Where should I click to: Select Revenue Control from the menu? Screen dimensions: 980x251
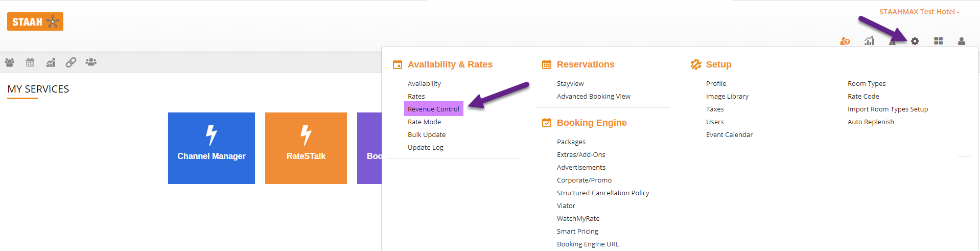pyautogui.click(x=433, y=109)
